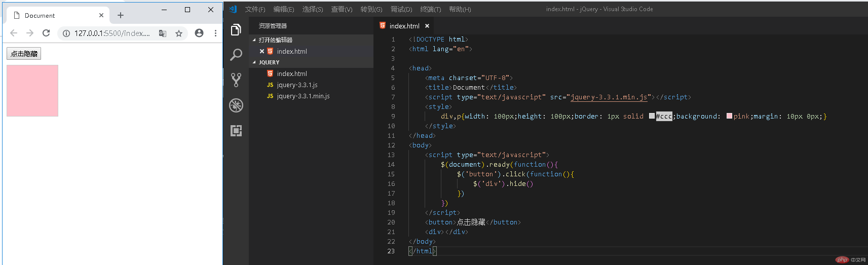The image size is (868, 265).
Task: Click the #ccc color swatch in code
Action: [652, 116]
